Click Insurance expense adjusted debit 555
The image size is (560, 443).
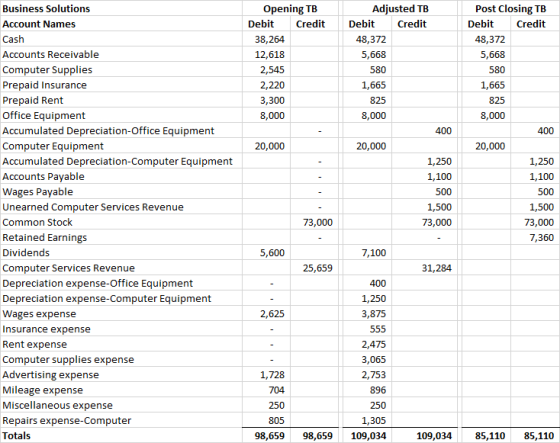378,329
